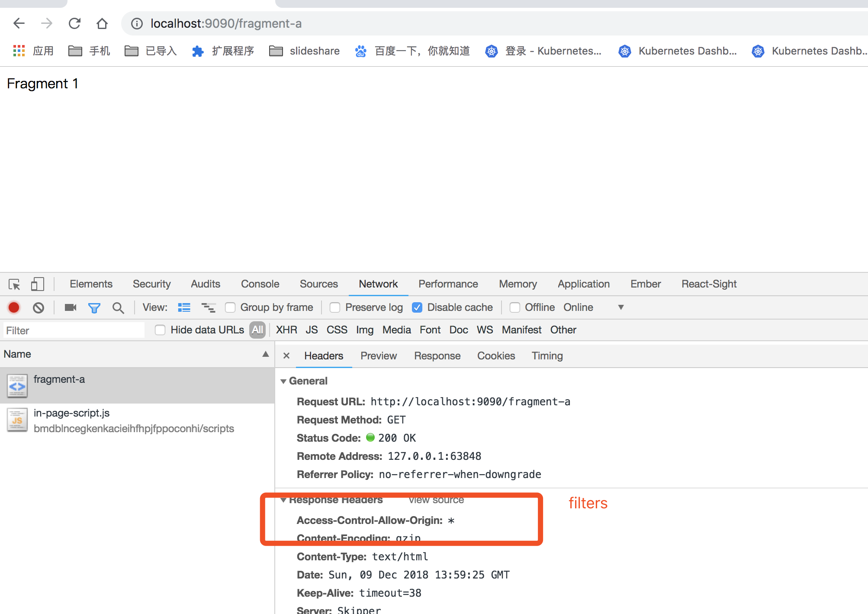Uncheck the Disable cache checkbox
This screenshot has height=614, width=868.
click(417, 307)
